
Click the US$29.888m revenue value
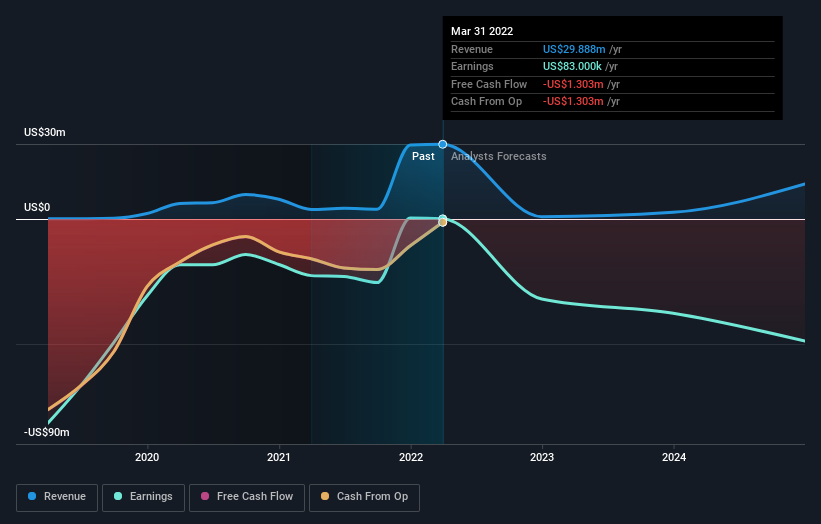click(574, 49)
